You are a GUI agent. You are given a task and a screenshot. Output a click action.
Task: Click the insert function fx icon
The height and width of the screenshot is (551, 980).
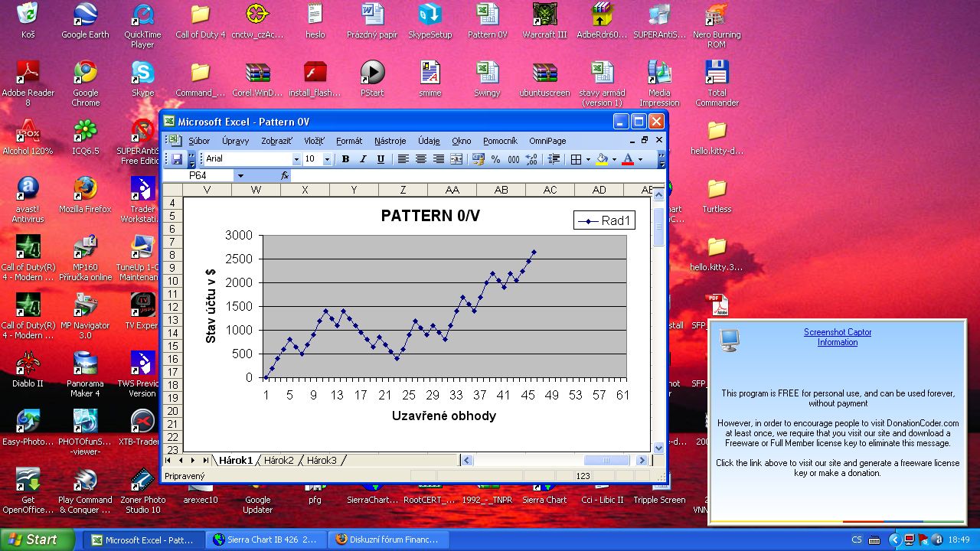pyautogui.click(x=285, y=175)
